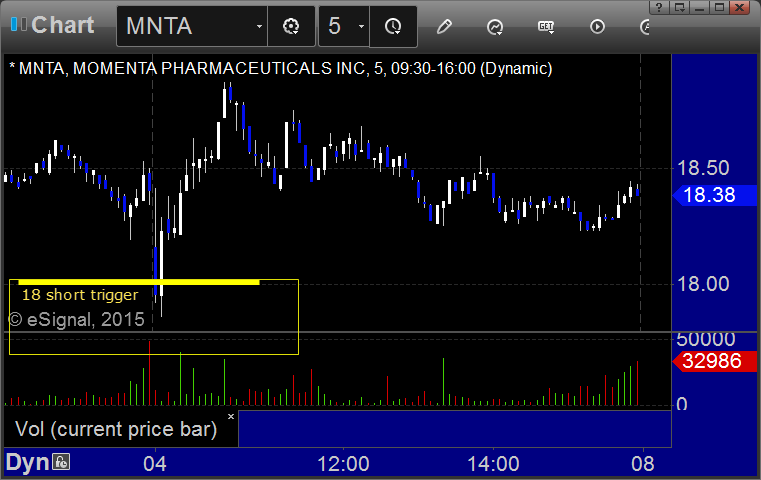
Task: Click the 'Vol (current price bar)' label
Action: (x=116, y=430)
